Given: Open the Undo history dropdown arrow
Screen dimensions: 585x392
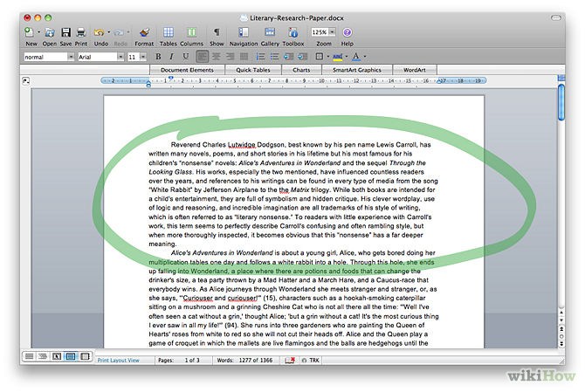Looking at the screenshot, I should pyautogui.click(x=109, y=32).
